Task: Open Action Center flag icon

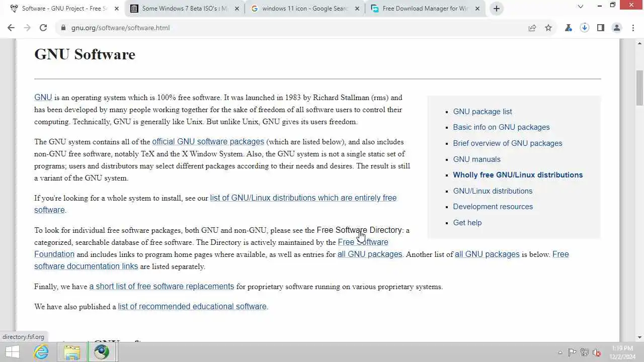Action: tap(572, 352)
